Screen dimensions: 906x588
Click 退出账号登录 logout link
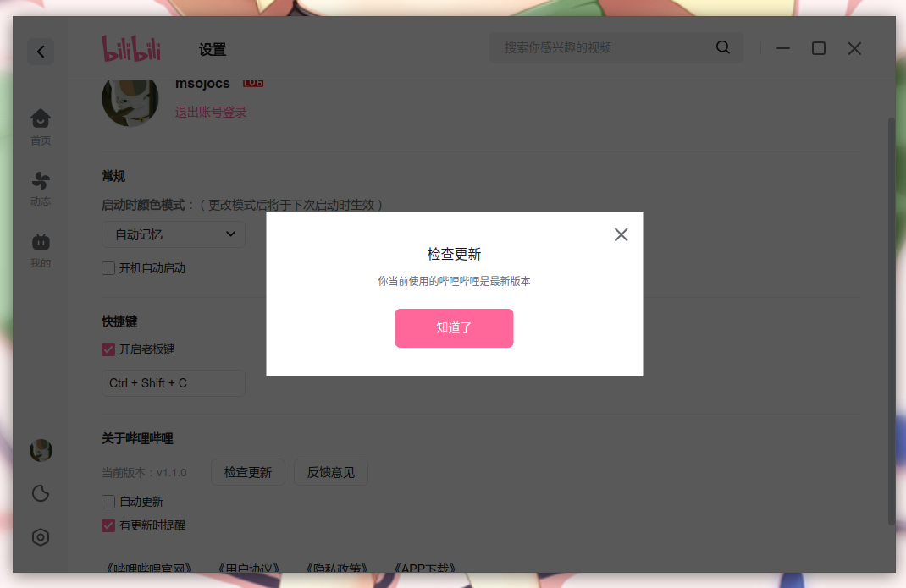pyautogui.click(x=211, y=112)
